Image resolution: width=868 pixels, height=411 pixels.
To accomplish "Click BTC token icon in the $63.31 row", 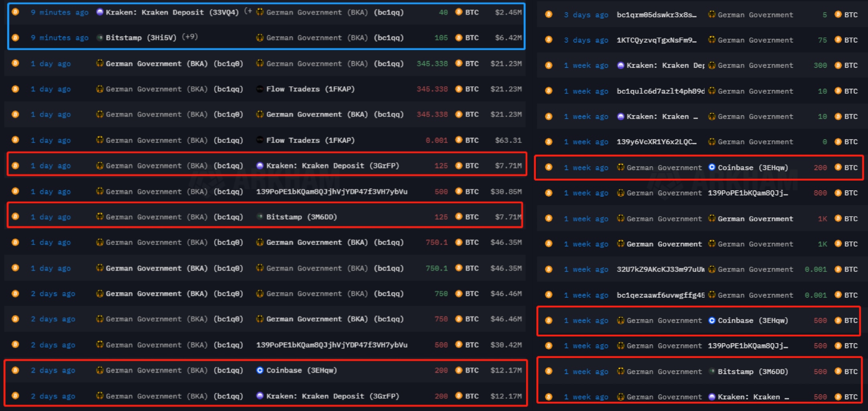I will click(x=459, y=140).
